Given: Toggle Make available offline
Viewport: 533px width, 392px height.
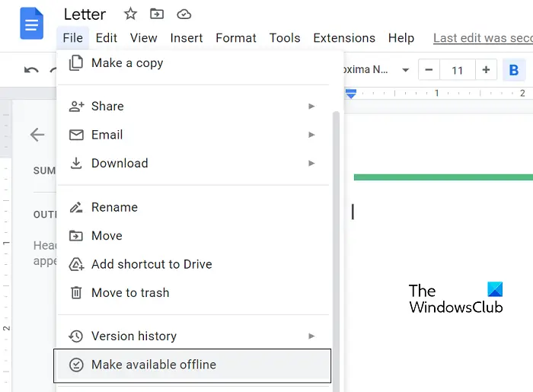Looking at the screenshot, I should [193, 365].
